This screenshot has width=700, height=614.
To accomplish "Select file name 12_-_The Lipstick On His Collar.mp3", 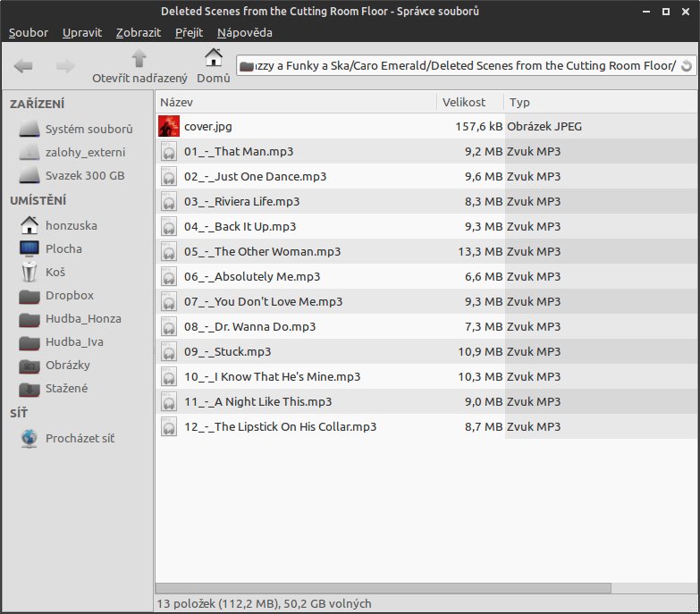I will coord(281,426).
